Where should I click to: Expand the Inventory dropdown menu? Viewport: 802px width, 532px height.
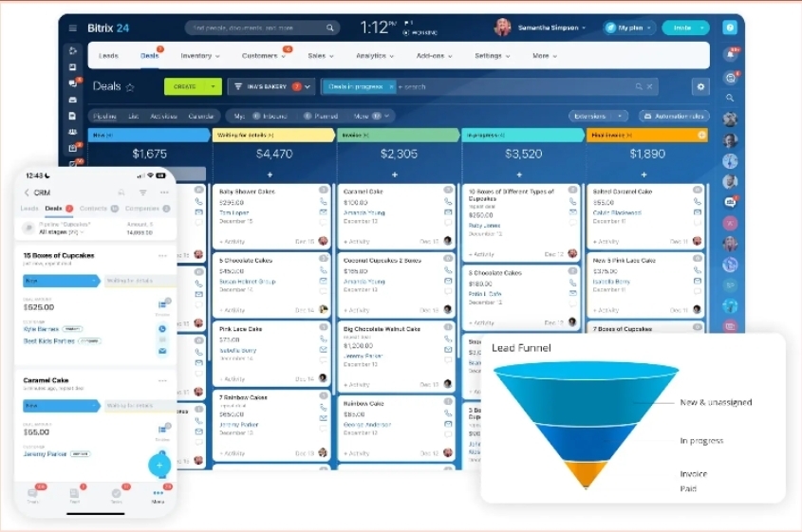[200, 56]
